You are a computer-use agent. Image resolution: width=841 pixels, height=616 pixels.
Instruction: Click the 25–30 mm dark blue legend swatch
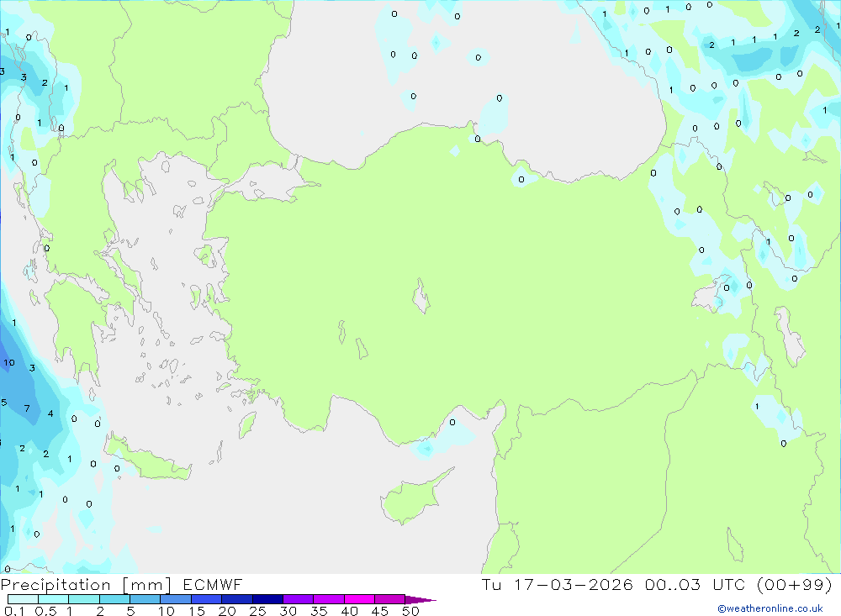(x=267, y=599)
